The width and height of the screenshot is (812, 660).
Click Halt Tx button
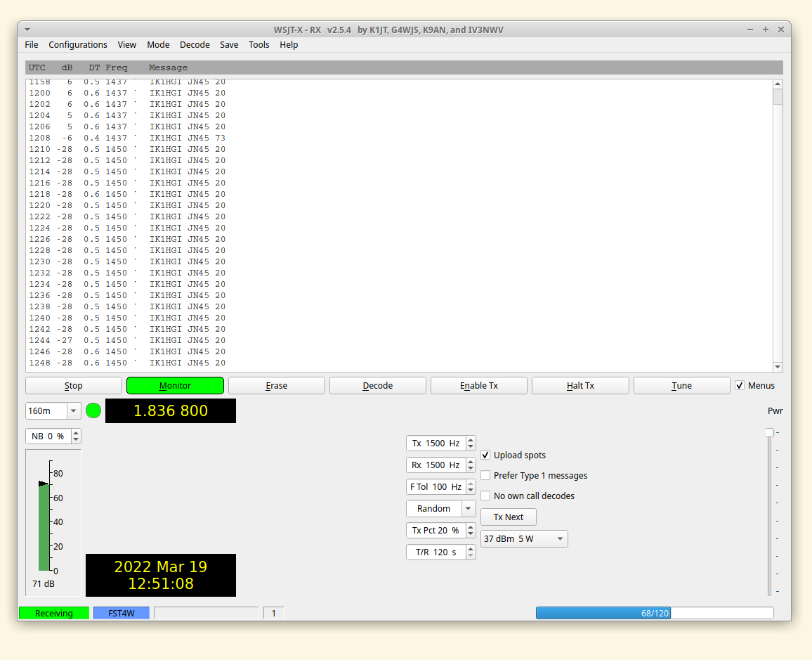(580, 385)
